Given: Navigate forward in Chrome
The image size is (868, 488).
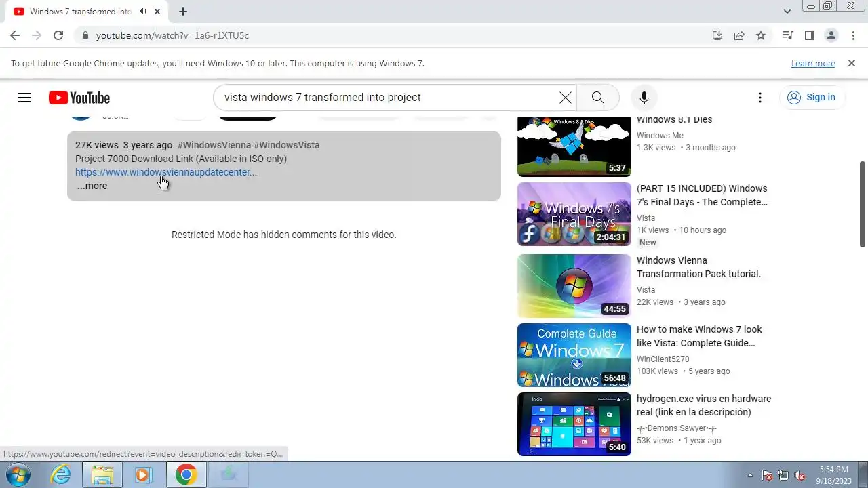Looking at the screenshot, I should tap(37, 35).
